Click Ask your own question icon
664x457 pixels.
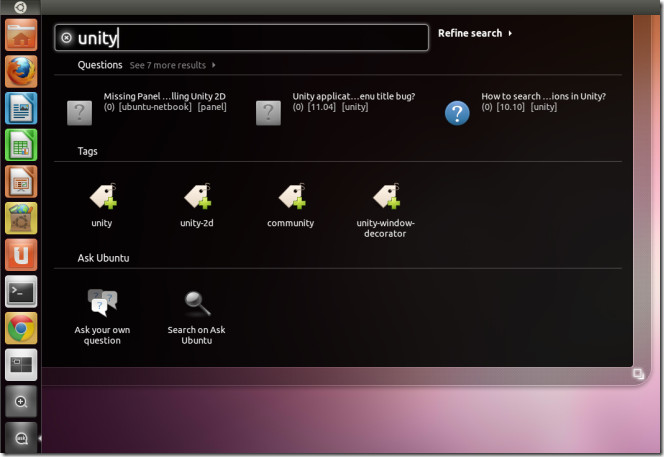(102, 303)
